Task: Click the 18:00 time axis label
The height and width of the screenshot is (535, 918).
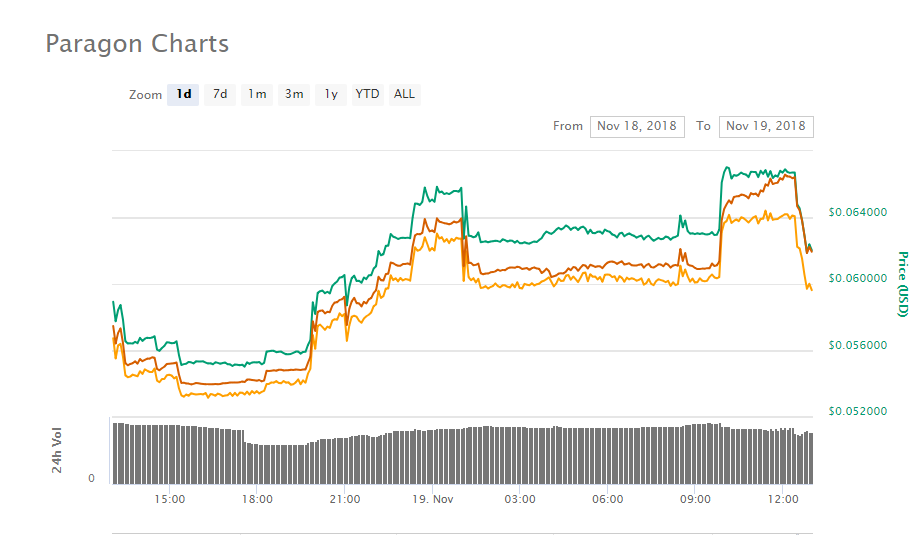Action: pos(258,499)
